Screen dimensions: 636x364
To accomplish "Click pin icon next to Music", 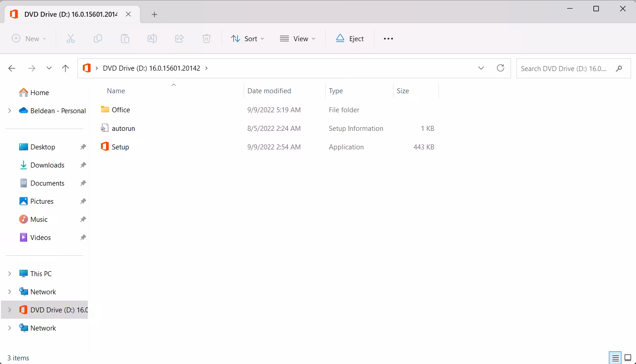I will 83,219.
